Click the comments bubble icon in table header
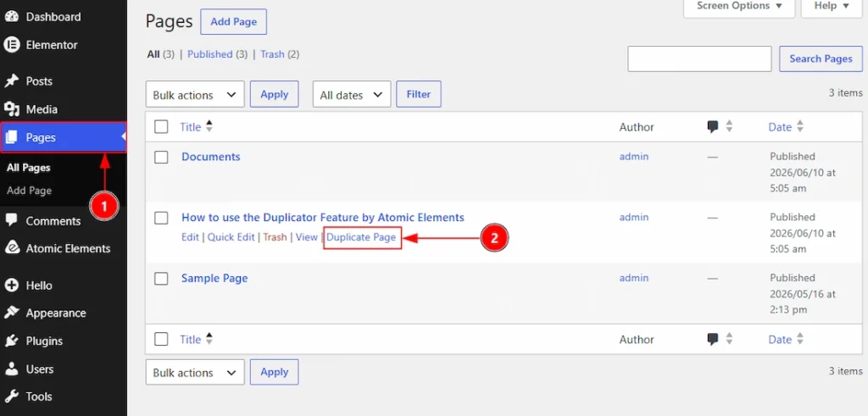 pos(713,127)
